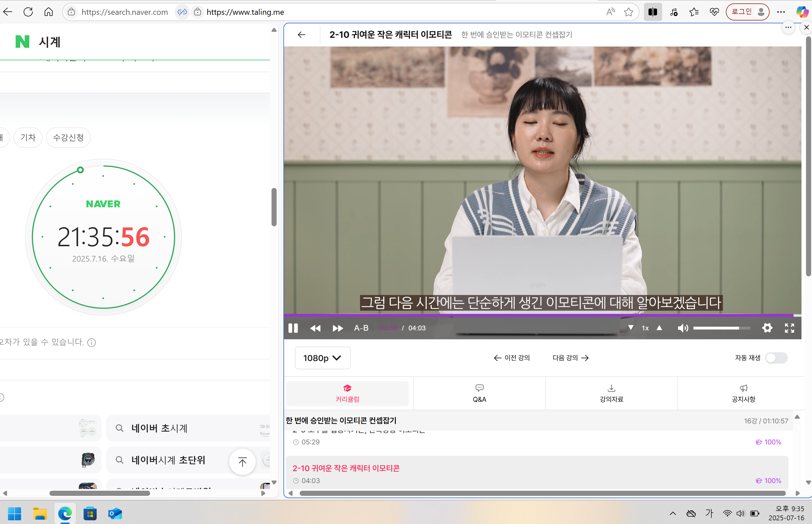This screenshot has width=812, height=524.
Task: Rewind the video with the skip-back icon
Action: click(x=315, y=328)
